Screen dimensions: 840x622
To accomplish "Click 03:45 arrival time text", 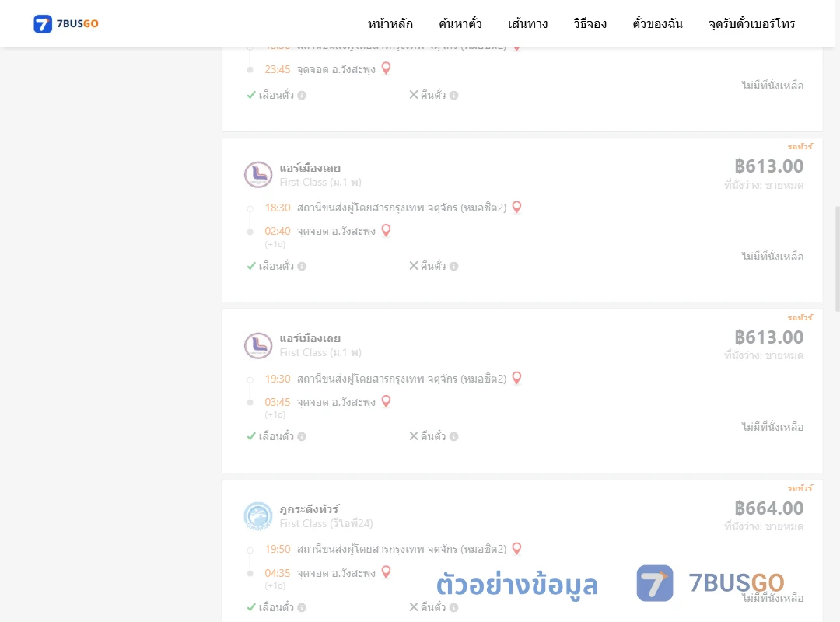I will coord(278,402).
